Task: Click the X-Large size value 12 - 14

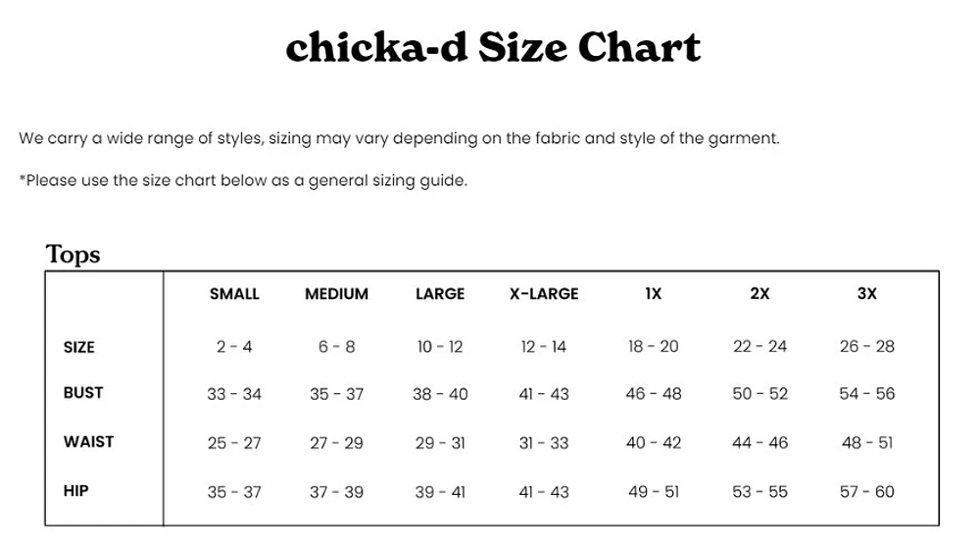Action: coord(544,347)
